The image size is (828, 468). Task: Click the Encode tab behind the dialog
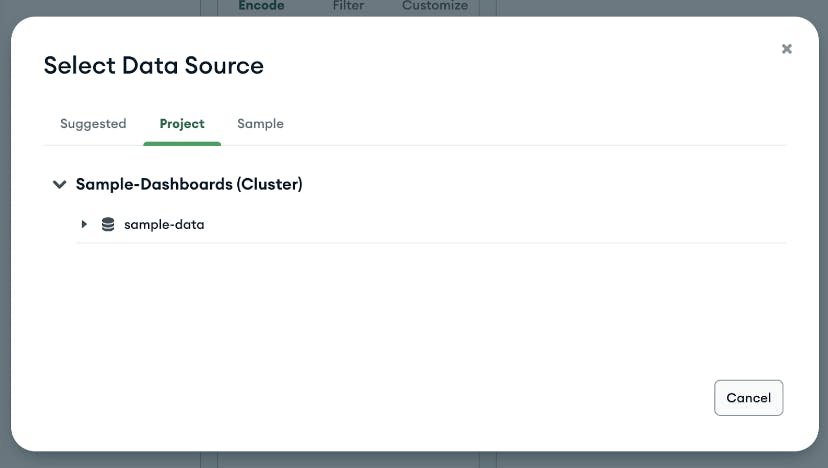tap(261, 5)
